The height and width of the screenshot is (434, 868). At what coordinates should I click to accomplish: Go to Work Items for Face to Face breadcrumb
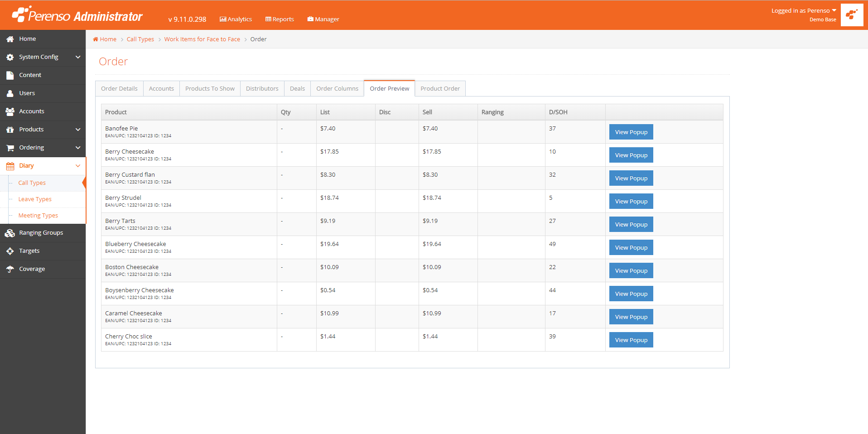pyautogui.click(x=202, y=39)
